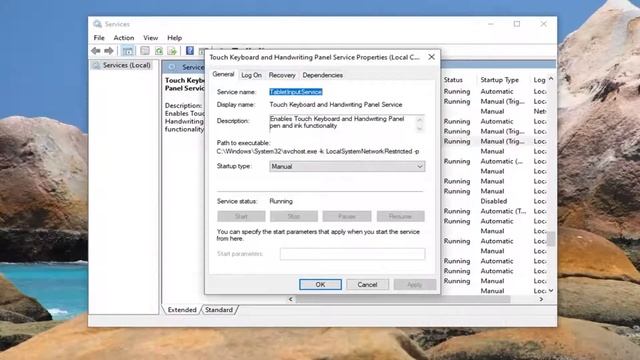Open Properties via the Services toolbar icon
This screenshot has width=640, height=360.
coord(144,51)
